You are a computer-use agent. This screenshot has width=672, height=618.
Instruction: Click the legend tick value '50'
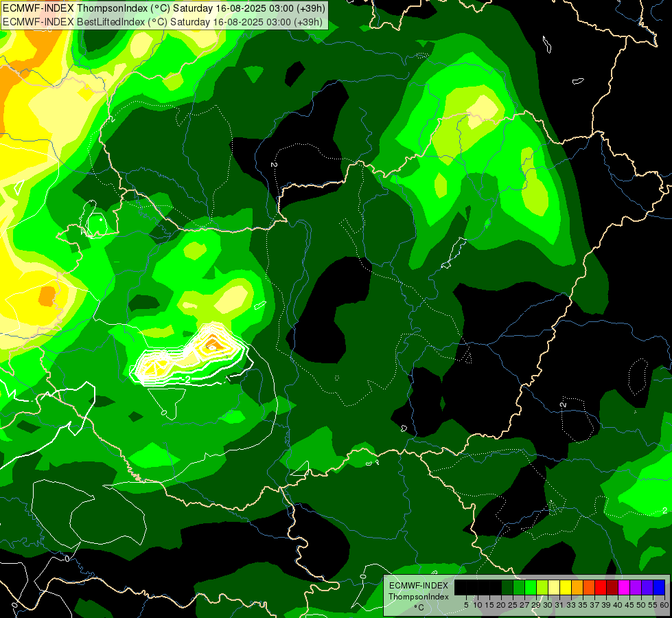[641, 605]
